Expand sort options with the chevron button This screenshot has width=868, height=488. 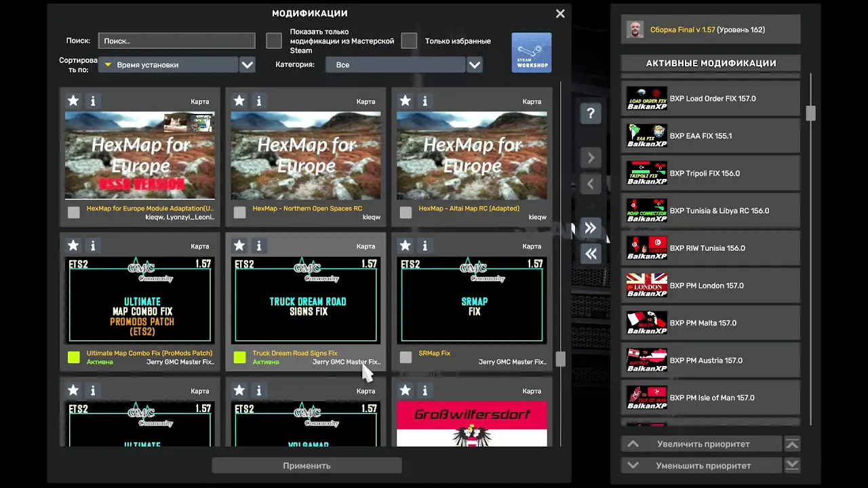(248, 65)
